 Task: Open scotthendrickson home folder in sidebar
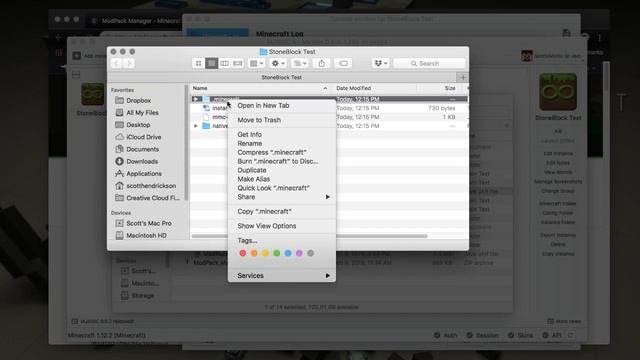coord(151,186)
